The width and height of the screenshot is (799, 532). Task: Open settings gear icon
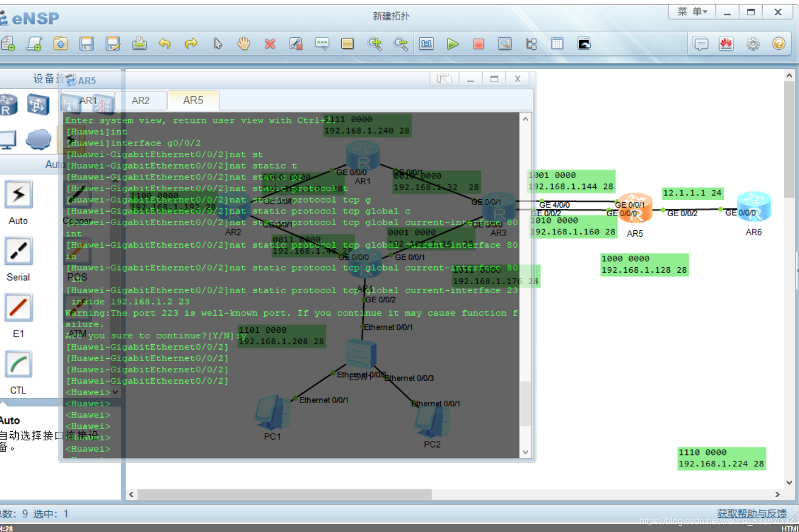(x=753, y=44)
